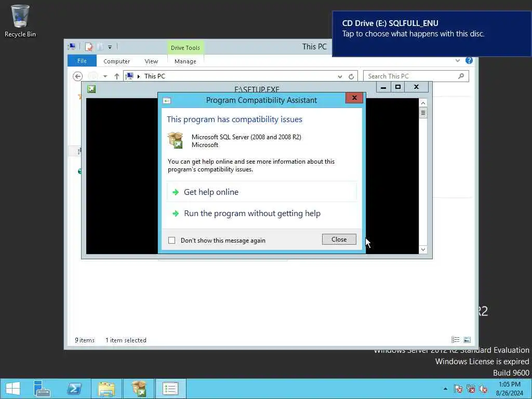Image resolution: width=532 pixels, height=399 pixels.
Task: Click console scrollbar up arrow
Action: click(x=423, y=103)
